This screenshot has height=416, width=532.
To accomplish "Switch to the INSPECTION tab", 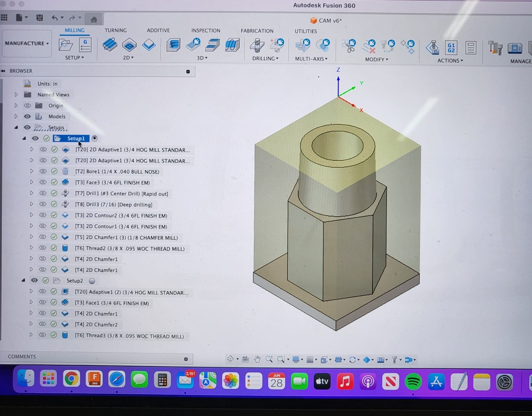I will [x=206, y=31].
